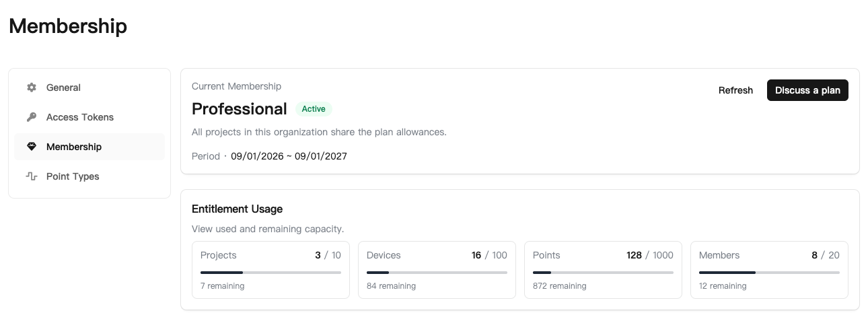Go to Access Tokens page
The width and height of the screenshot is (868, 313).
tap(89, 117)
